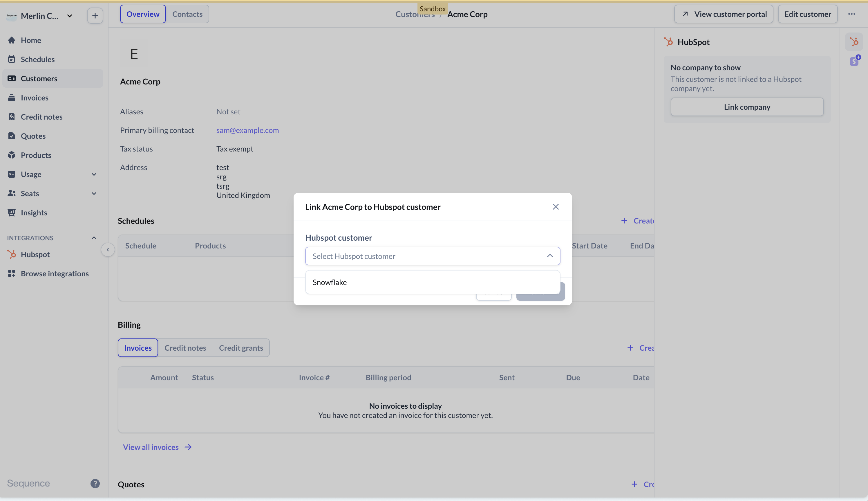Viewport: 868px width, 501px height.
Task: Select the HubSpot panel icon in right rail
Action: coord(854,42)
